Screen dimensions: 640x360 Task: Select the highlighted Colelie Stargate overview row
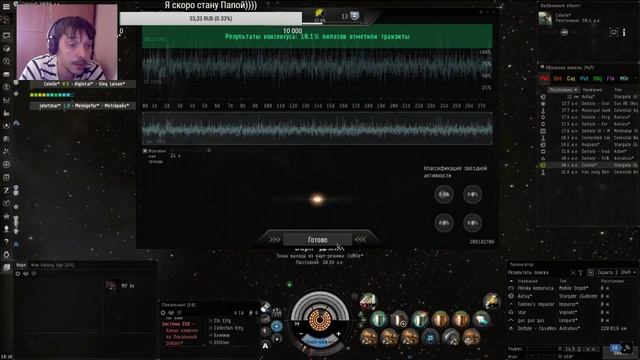pyautogui.click(x=589, y=165)
